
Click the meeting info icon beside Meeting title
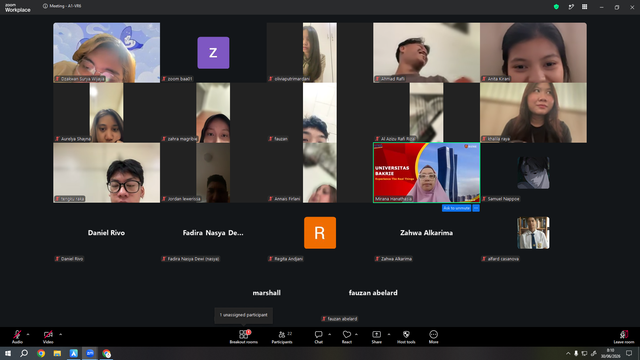[x=45, y=6]
